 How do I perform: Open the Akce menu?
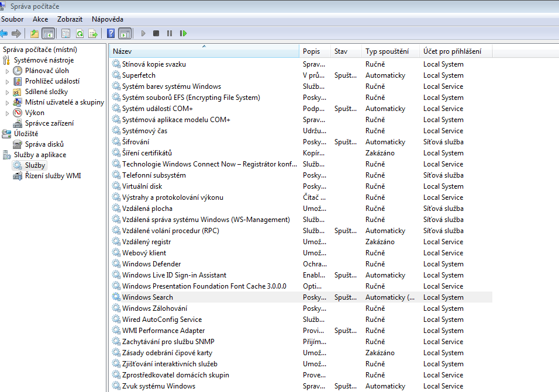pos(40,19)
